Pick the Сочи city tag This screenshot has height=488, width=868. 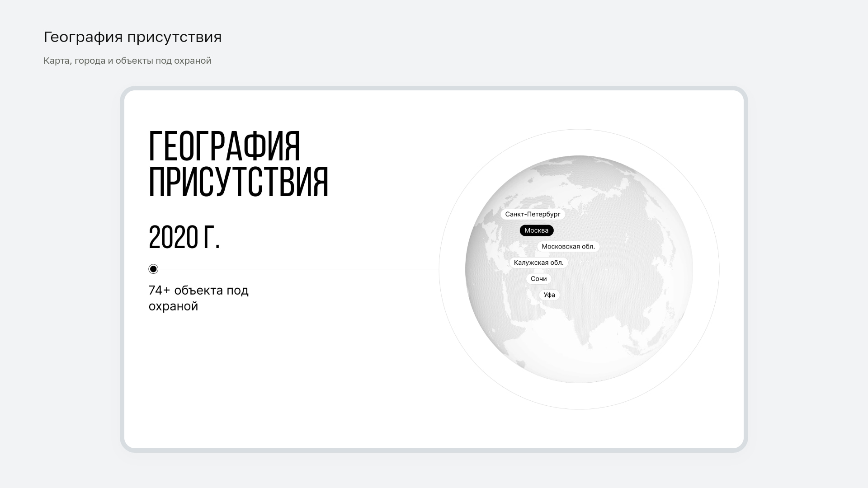click(539, 279)
